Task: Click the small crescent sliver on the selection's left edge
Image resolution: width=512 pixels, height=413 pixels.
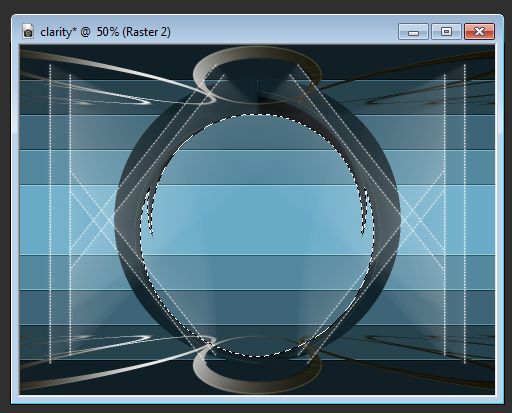Action: click(150, 212)
